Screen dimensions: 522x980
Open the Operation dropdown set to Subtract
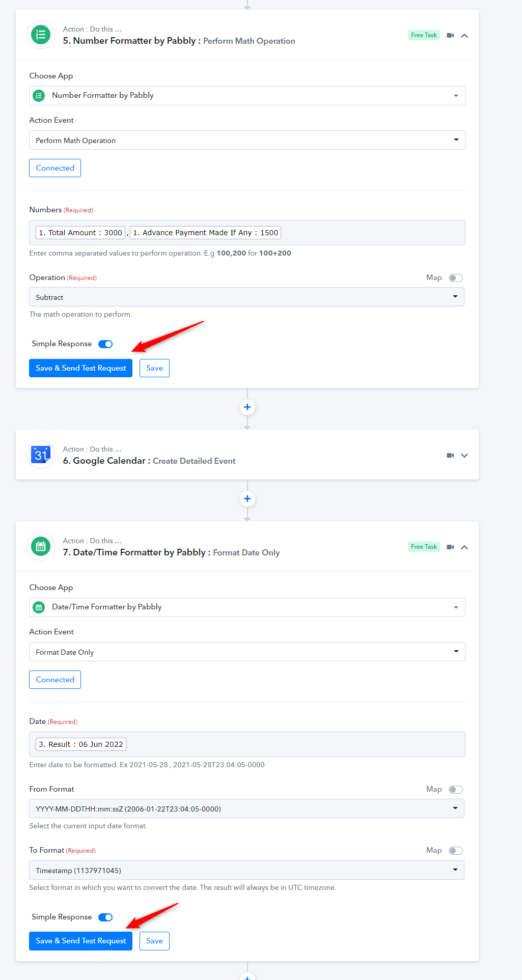point(246,297)
